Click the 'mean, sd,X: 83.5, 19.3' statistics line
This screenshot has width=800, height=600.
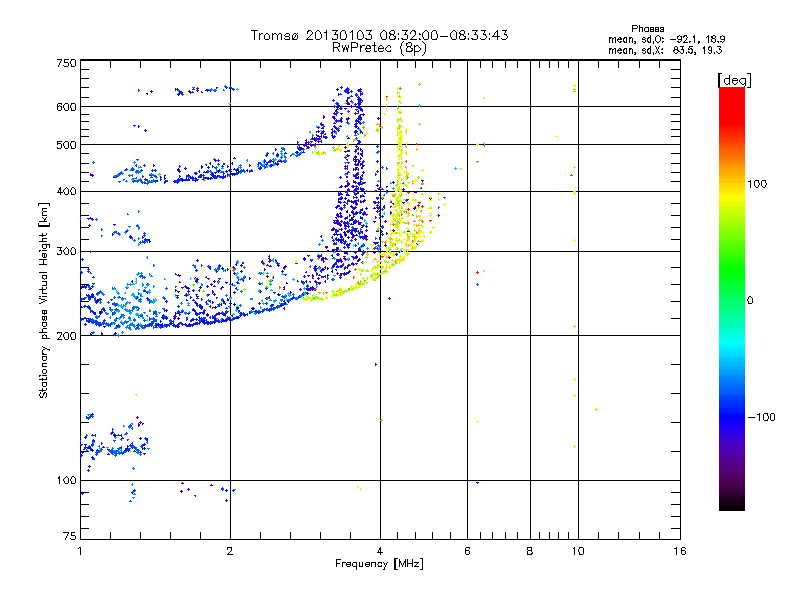coord(665,50)
